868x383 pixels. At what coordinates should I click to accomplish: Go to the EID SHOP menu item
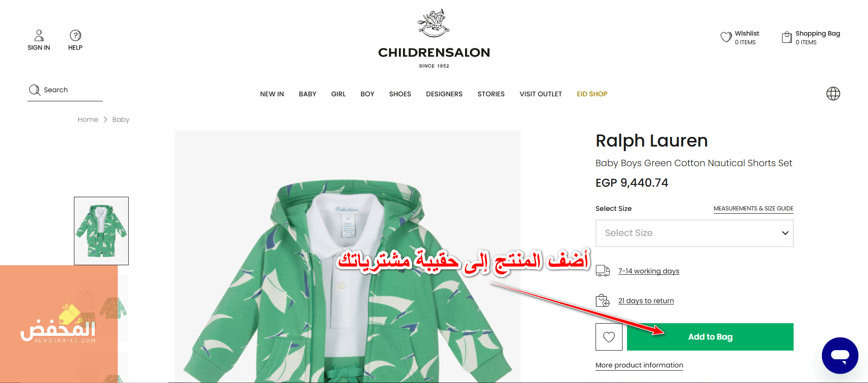click(592, 94)
